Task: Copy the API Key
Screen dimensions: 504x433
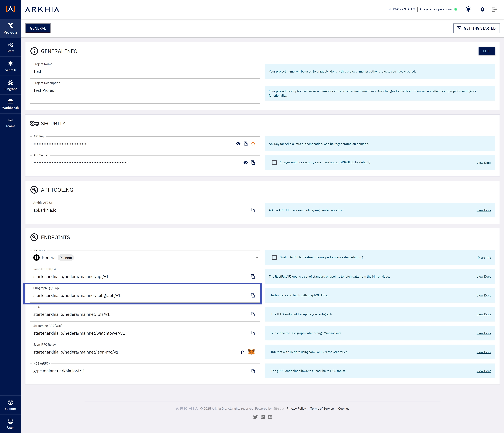Action: pyautogui.click(x=246, y=144)
